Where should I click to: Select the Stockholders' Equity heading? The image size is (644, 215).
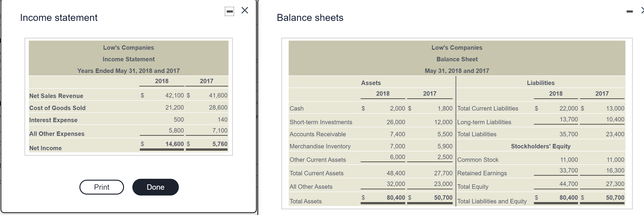coord(541,146)
